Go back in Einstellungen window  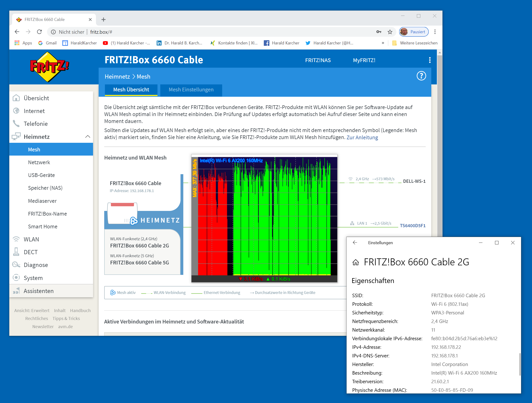click(355, 243)
